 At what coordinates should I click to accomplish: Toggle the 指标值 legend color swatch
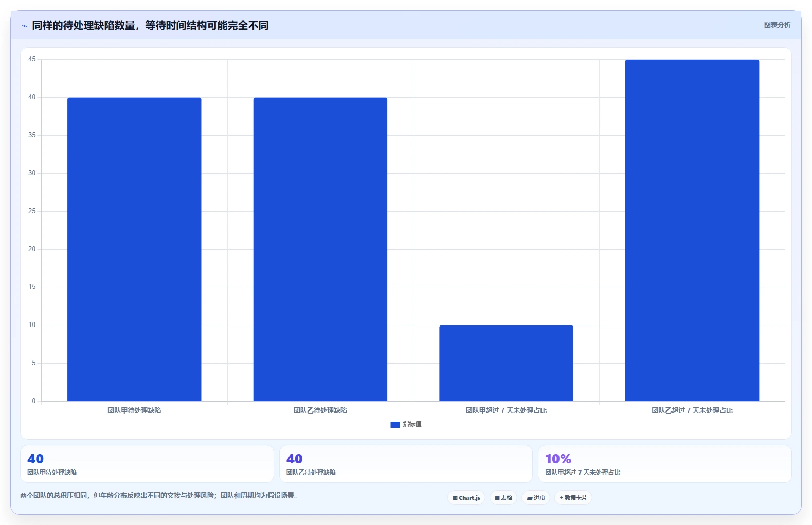click(395, 424)
